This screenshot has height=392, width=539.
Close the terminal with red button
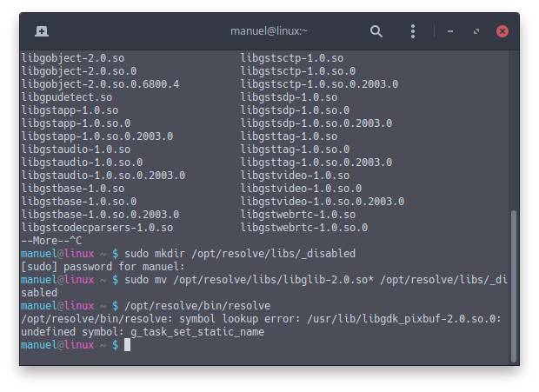point(502,31)
